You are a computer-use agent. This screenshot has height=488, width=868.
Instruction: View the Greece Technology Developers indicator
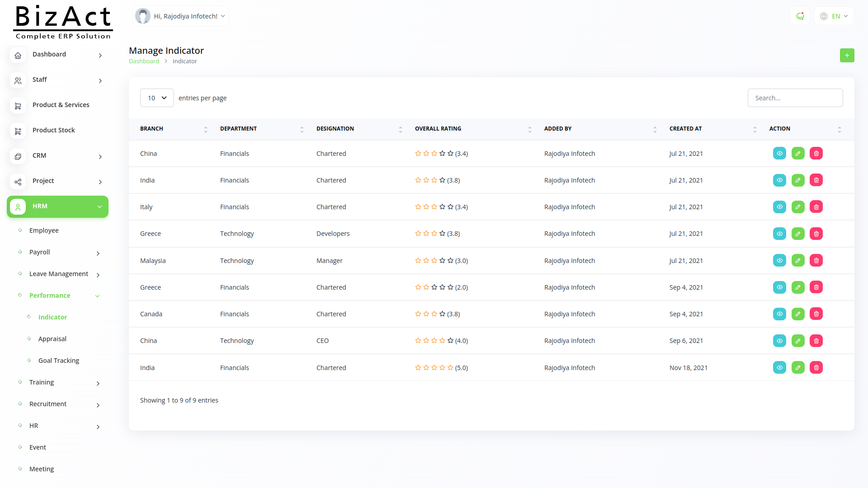coord(779,234)
